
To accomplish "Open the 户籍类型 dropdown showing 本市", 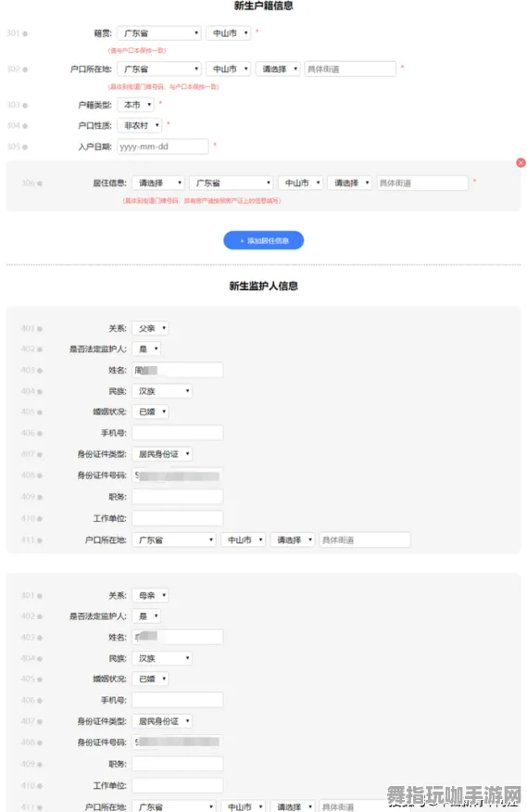I will (x=135, y=105).
